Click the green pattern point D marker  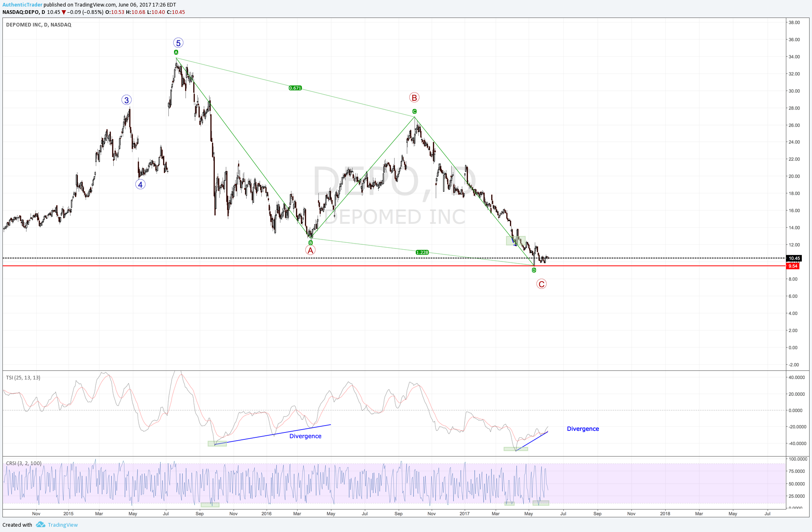pyautogui.click(x=534, y=270)
